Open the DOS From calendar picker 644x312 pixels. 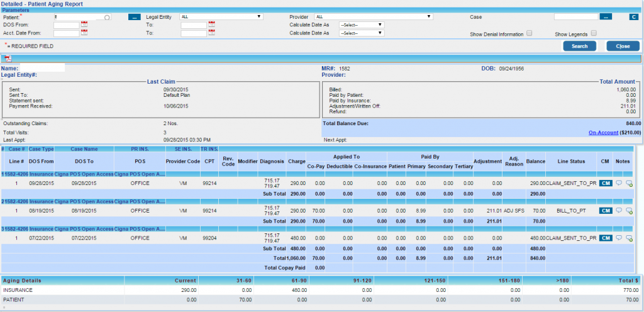click(x=84, y=25)
